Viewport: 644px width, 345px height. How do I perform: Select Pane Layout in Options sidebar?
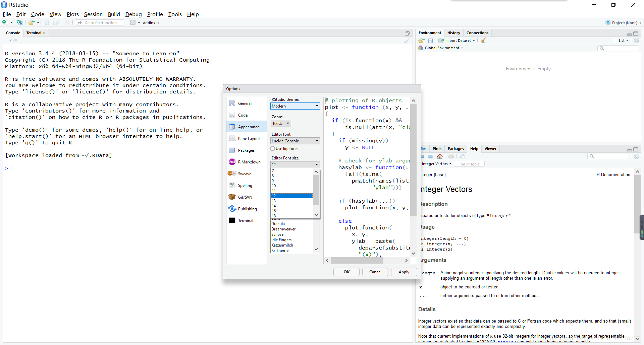coord(247,139)
